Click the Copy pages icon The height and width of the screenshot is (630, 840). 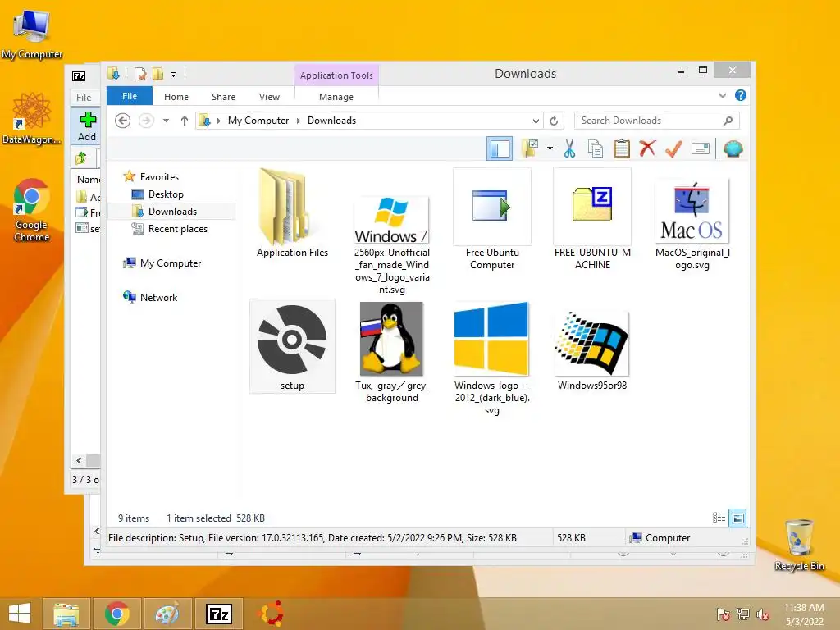tap(596, 148)
